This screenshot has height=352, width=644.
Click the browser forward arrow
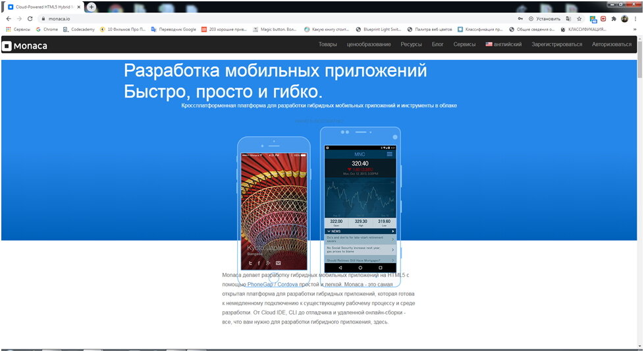[19, 18]
